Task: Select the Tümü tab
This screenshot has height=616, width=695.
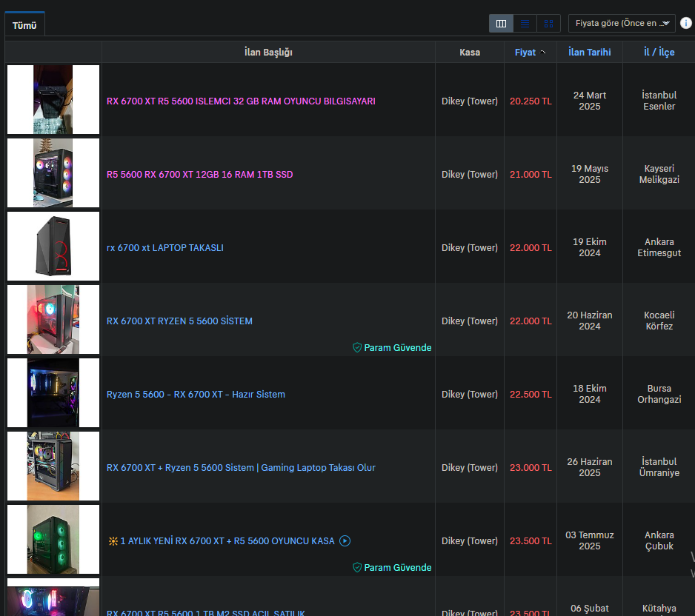Action: [24, 25]
